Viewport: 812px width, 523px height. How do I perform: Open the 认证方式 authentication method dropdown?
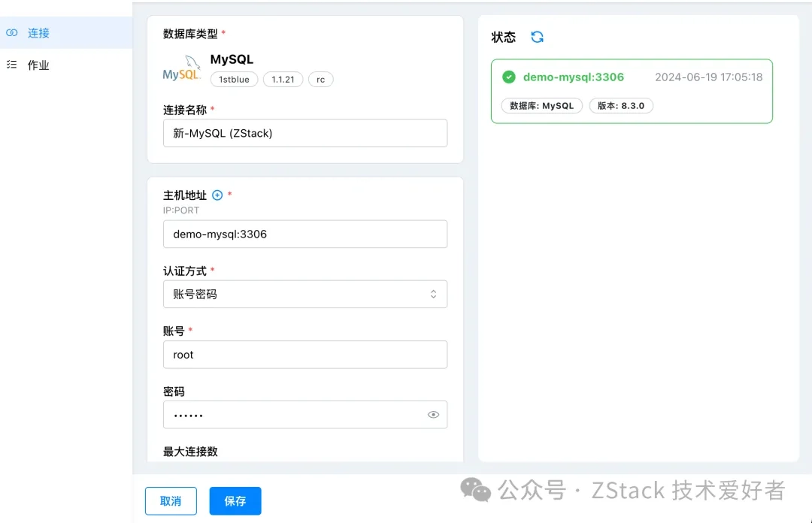pos(305,294)
